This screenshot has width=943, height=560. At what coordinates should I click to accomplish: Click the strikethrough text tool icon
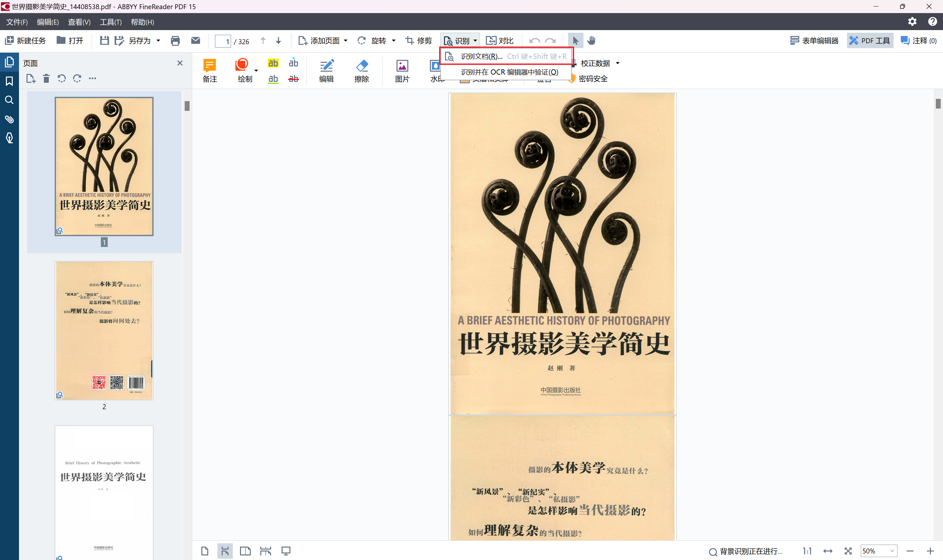293,79
